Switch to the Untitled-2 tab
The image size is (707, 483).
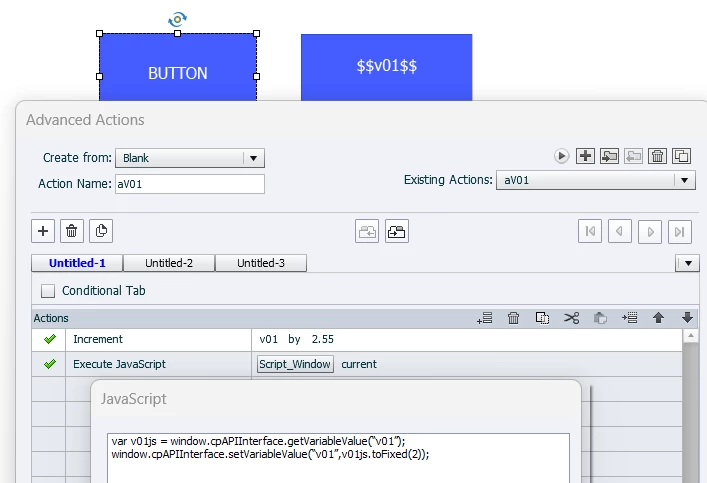pos(169,263)
